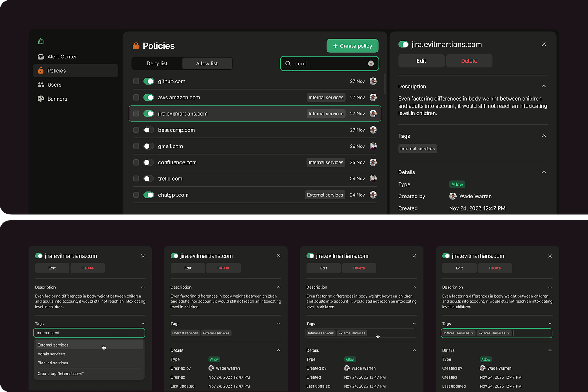
Task: Click the Users people icon
Action: click(41, 85)
